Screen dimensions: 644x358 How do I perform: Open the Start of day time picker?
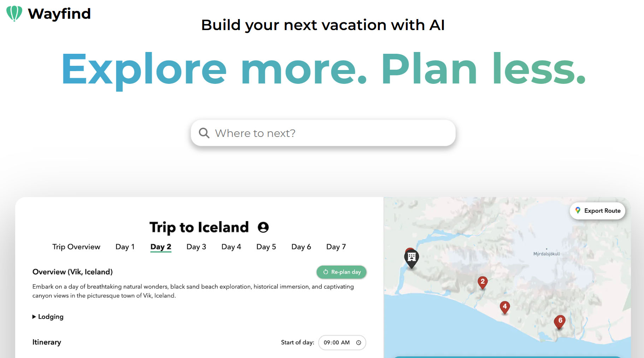(x=337, y=342)
